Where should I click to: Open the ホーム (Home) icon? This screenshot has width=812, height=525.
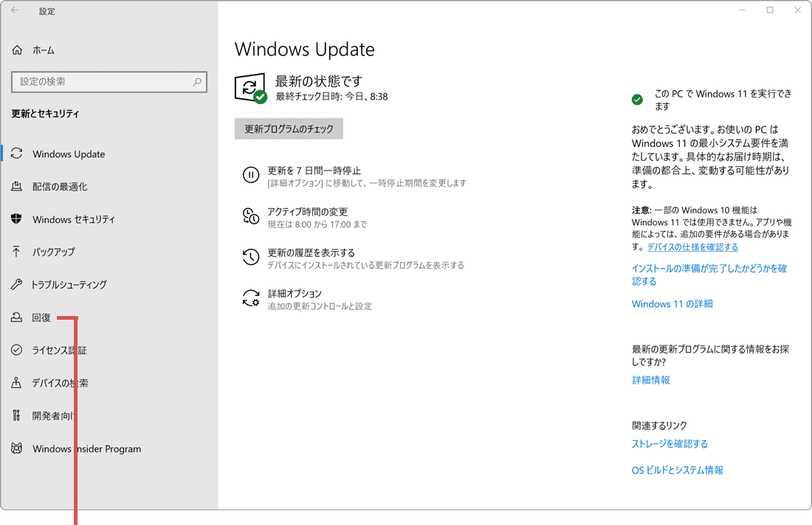pos(16,49)
